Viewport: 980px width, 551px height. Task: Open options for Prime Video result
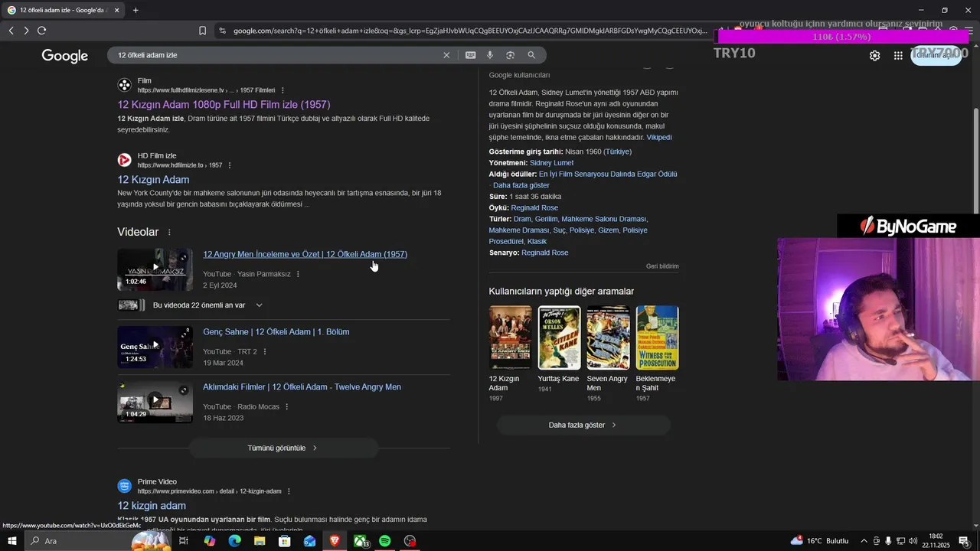289,491
